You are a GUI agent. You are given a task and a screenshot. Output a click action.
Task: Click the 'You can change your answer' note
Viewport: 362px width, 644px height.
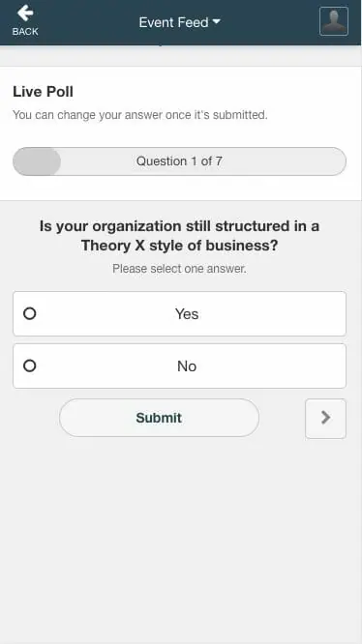[x=140, y=115]
